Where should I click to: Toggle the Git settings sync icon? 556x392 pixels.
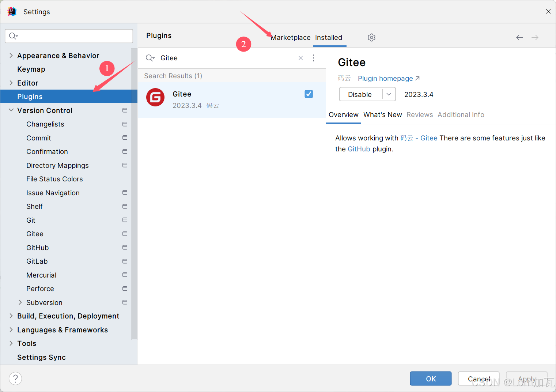tap(125, 220)
